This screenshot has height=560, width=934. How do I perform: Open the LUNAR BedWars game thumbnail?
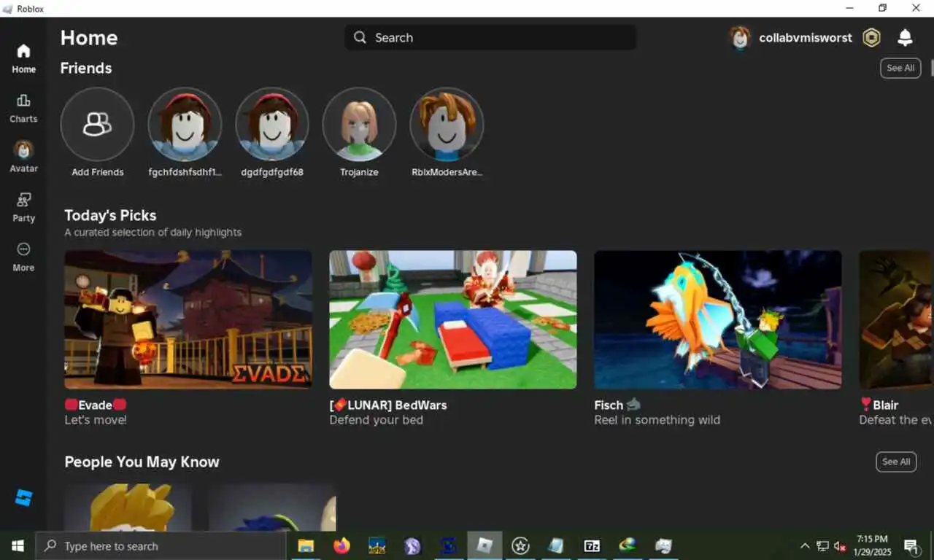coord(453,319)
